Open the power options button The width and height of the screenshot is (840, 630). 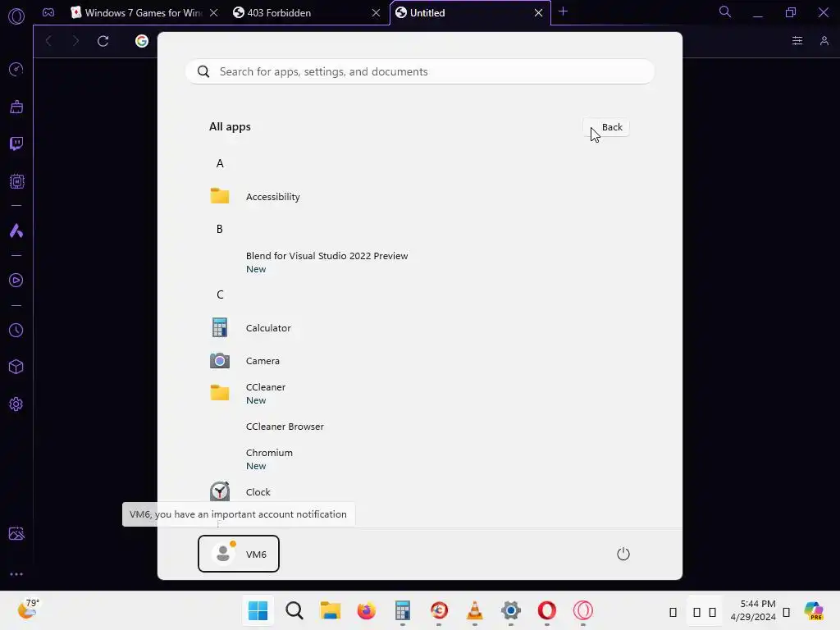coord(623,554)
